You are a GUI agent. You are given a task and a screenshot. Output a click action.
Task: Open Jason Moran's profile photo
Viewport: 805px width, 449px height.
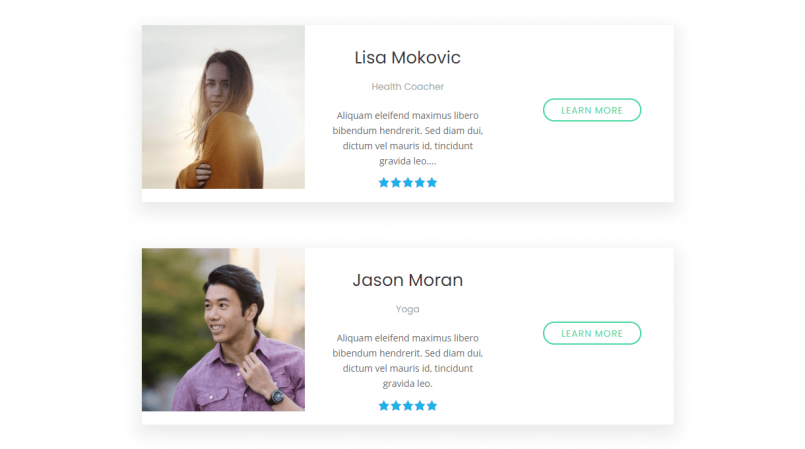(x=223, y=330)
